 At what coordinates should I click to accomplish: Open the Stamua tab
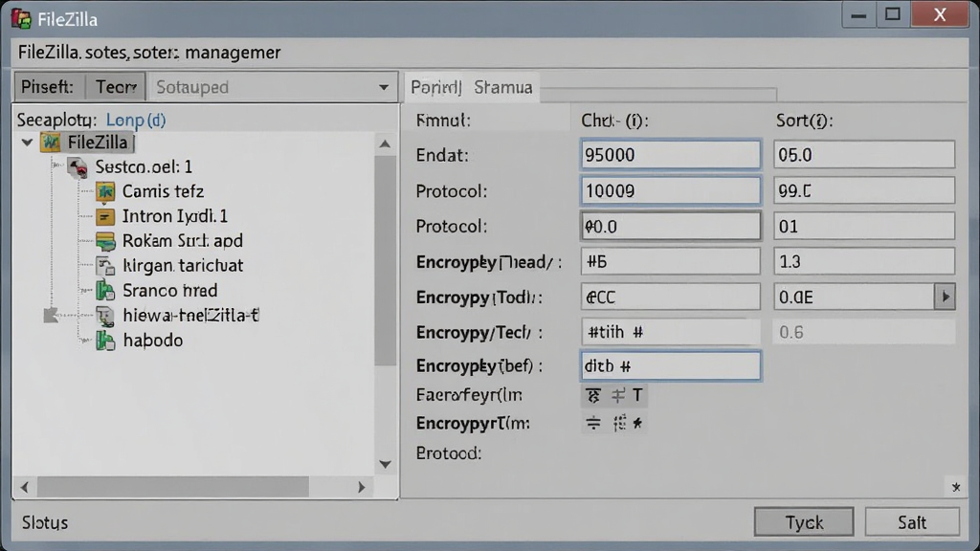503,87
